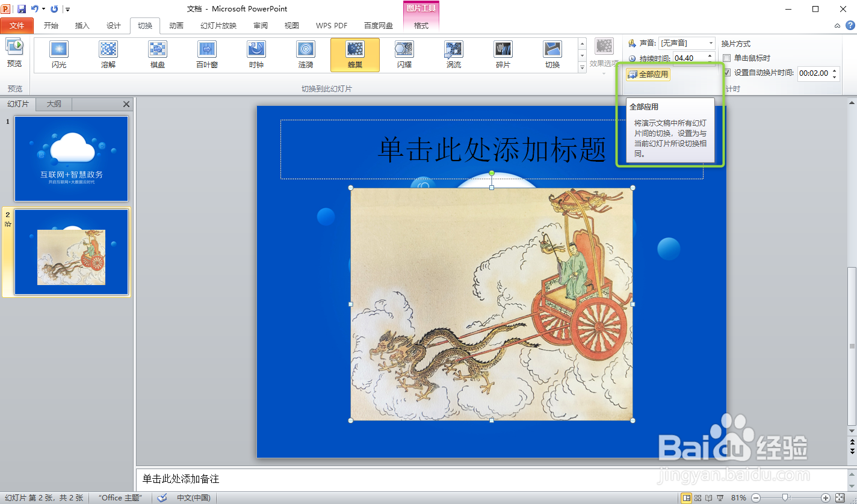This screenshot has height=504, width=857.
Task: Select the 涡流 transition effect
Action: [x=454, y=55]
